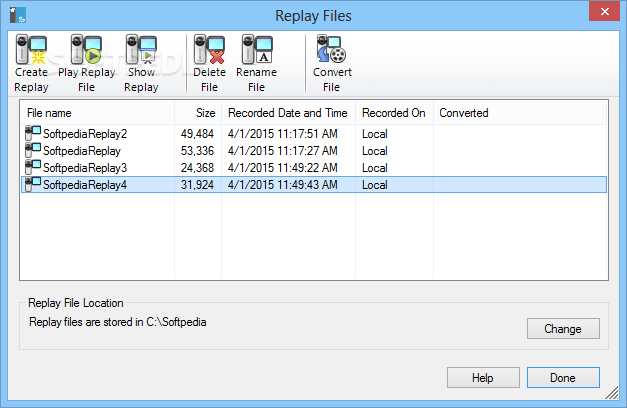627x408 pixels.
Task: Click the camera icon beside SoftpediaReplay2
Action: pyautogui.click(x=33, y=133)
